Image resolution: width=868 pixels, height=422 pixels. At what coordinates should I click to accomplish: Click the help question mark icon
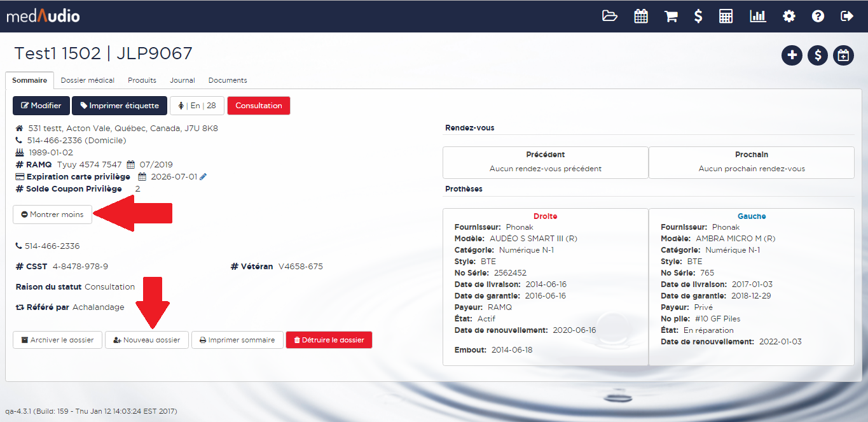coord(818,17)
